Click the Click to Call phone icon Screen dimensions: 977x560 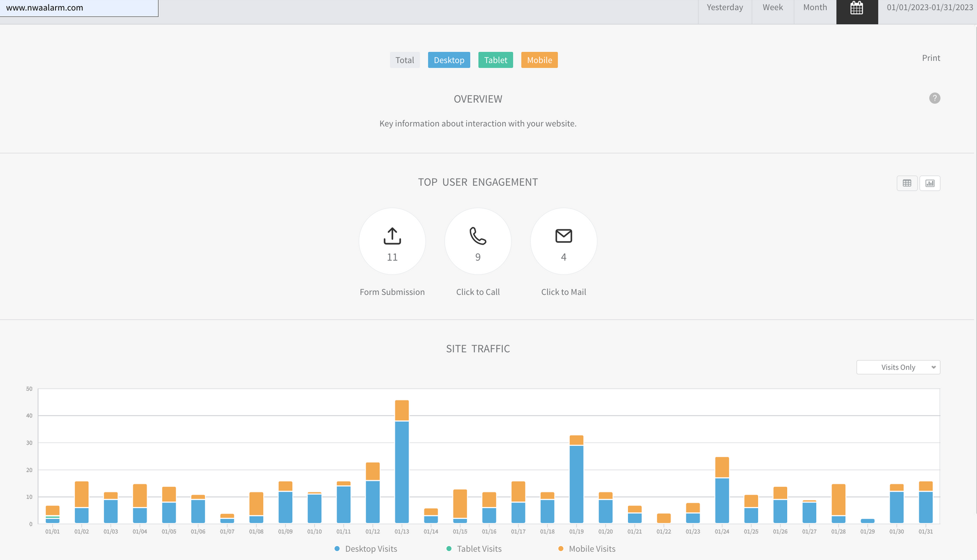[x=477, y=236]
